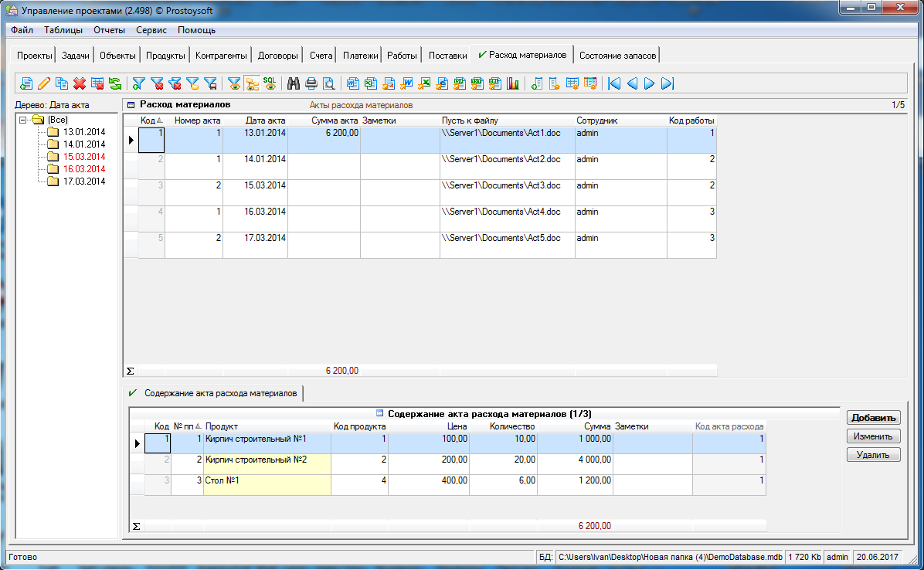Add a field with the column-plus icon
The image size is (924, 570).
click(537, 83)
